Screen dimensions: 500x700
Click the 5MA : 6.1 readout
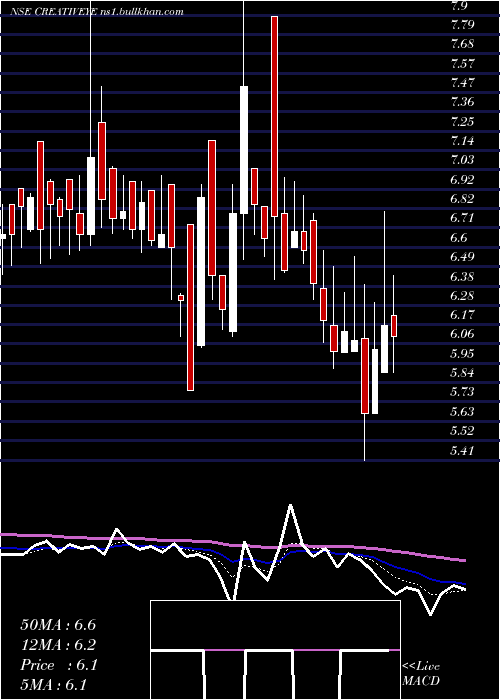pos(53,684)
